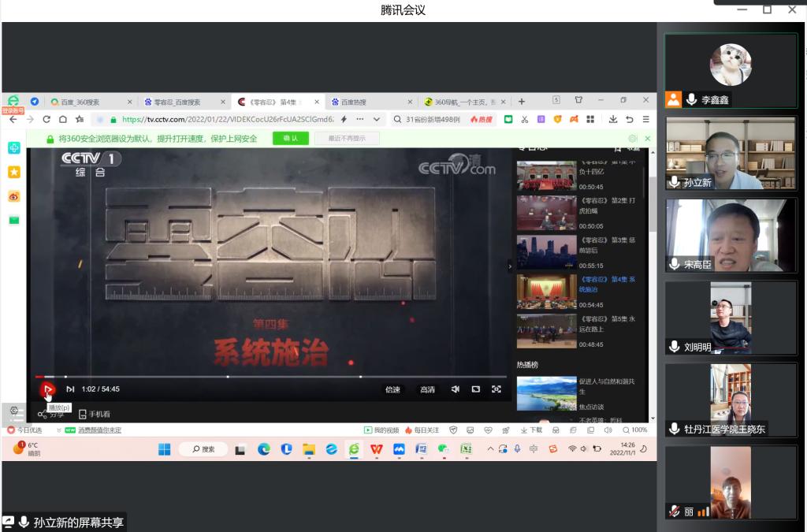Click the video play button
The image size is (807, 532).
tap(47, 389)
